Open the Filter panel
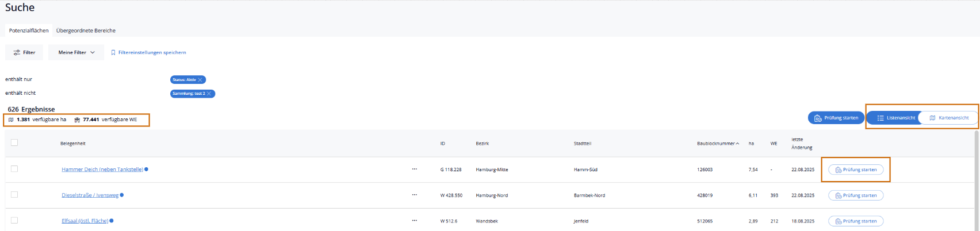Image resolution: width=980 pixels, height=231 pixels. coord(24,52)
